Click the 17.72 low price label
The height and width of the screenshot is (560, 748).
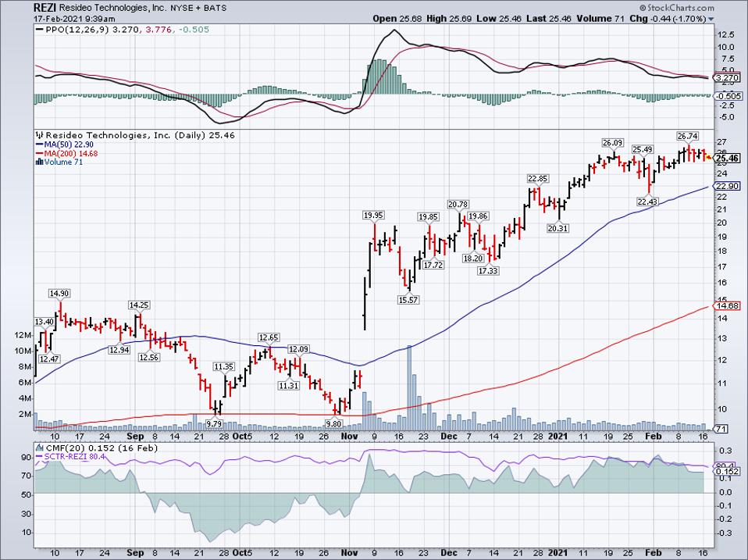[433, 266]
